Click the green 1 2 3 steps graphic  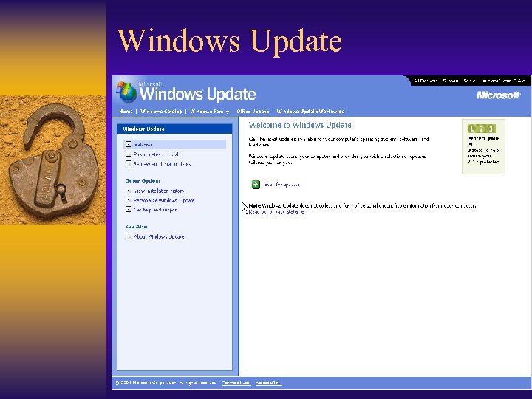[481, 129]
